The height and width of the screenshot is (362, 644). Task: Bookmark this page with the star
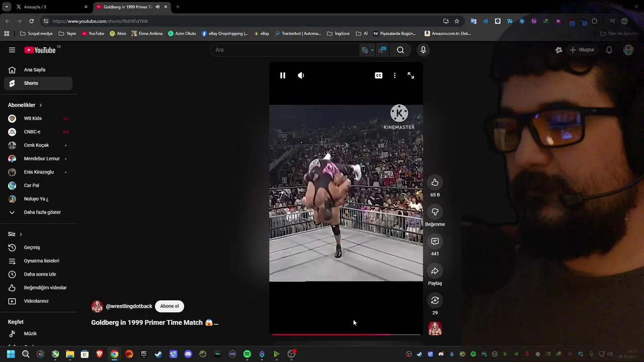tap(457, 21)
